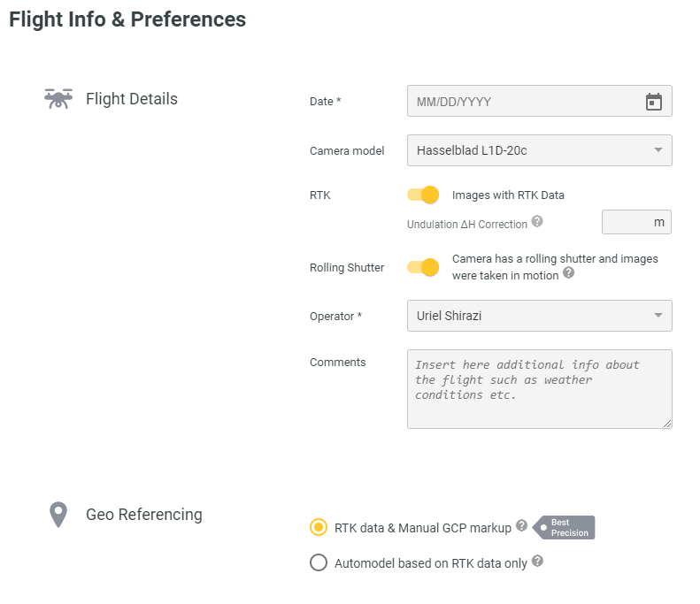This screenshot has width=700, height=604.
Task: Click the drone icon beside Flight Details
Action: pos(58,98)
